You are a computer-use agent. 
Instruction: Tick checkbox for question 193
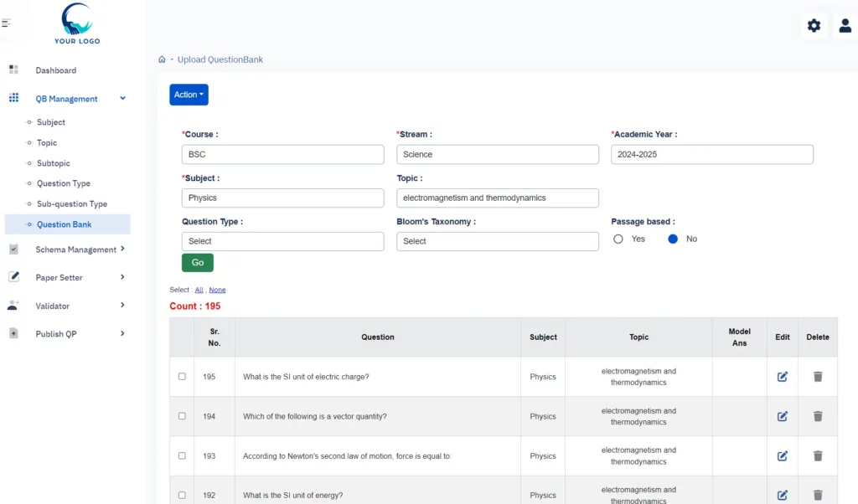point(182,456)
